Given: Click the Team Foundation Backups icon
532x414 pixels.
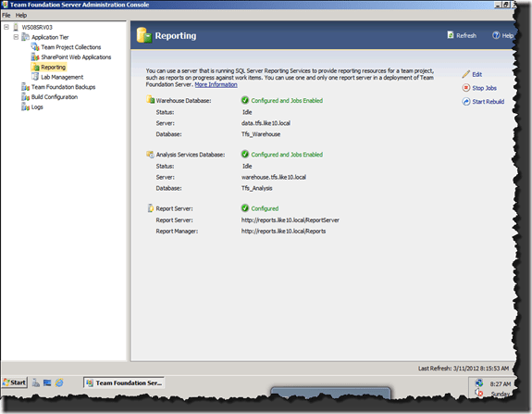Looking at the screenshot, I should [26, 87].
